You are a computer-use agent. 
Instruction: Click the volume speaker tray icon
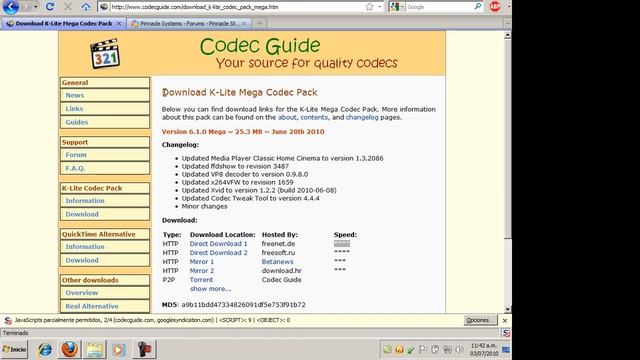460,349
